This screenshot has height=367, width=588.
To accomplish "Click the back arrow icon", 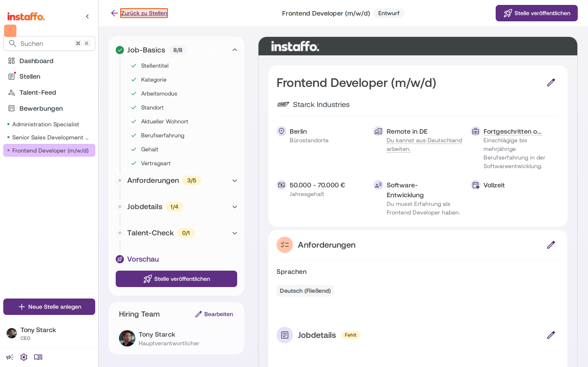I will pyautogui.click(x=114, y=13).
